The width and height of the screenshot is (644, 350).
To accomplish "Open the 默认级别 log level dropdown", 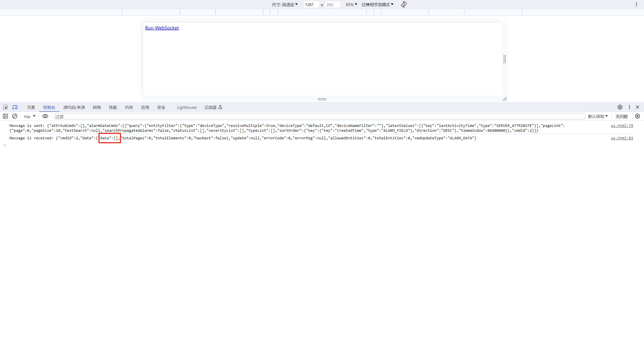I will tap(598, 116).
